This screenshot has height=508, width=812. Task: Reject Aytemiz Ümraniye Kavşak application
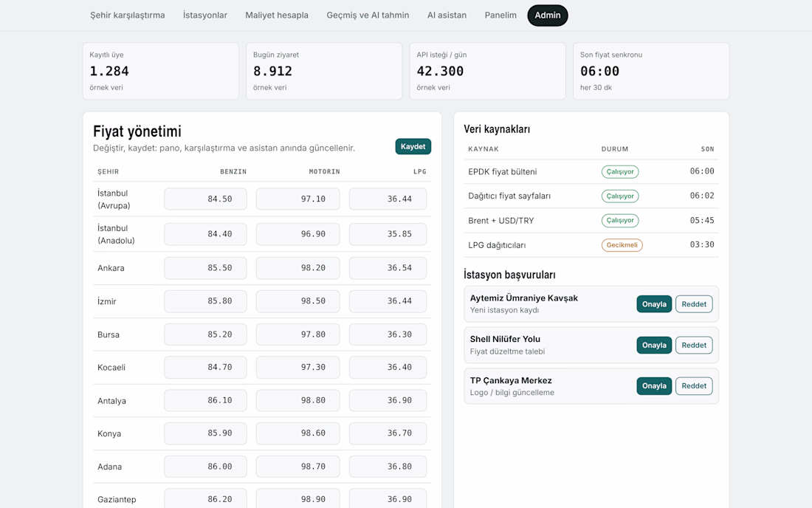pyautogui.click(x=694, y=304)
